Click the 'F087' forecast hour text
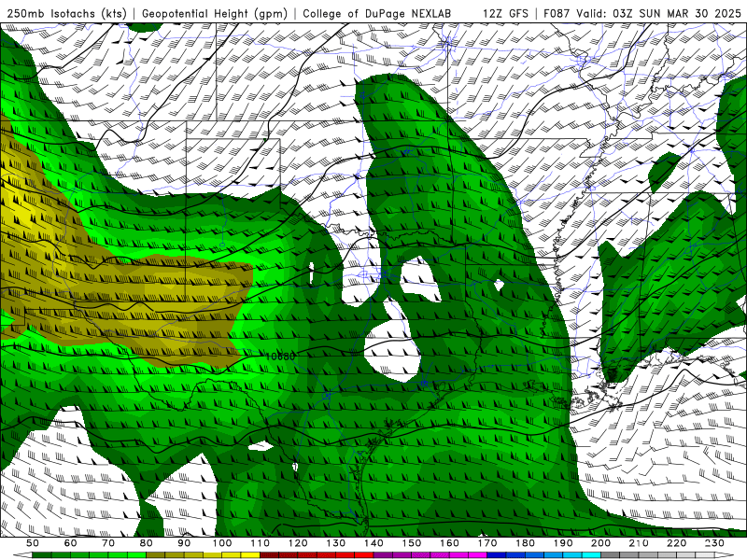 pyautogui.click(x=557, y=14)
